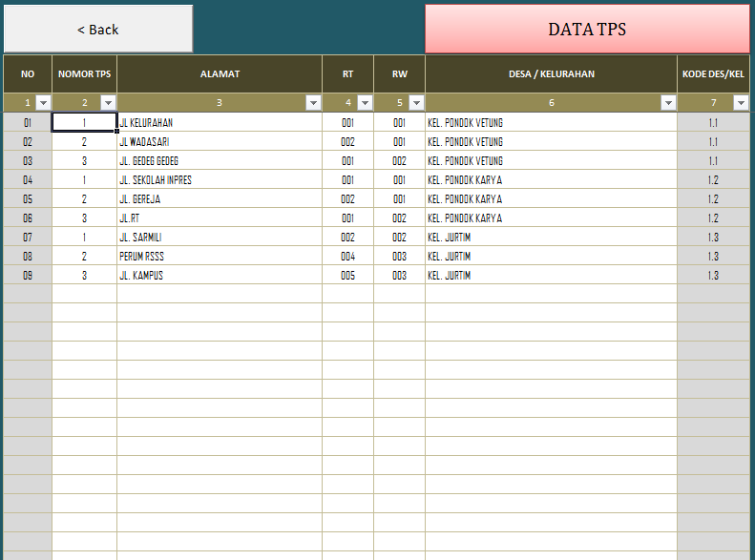Select the JL WADASARI address cell
Image resolution: width=755 pixels, height=560 pixels.
(220, 141)
